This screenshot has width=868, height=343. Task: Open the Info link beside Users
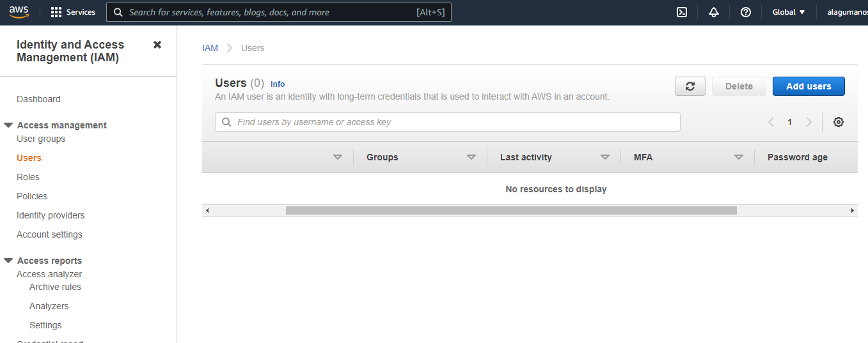(278, 84)
